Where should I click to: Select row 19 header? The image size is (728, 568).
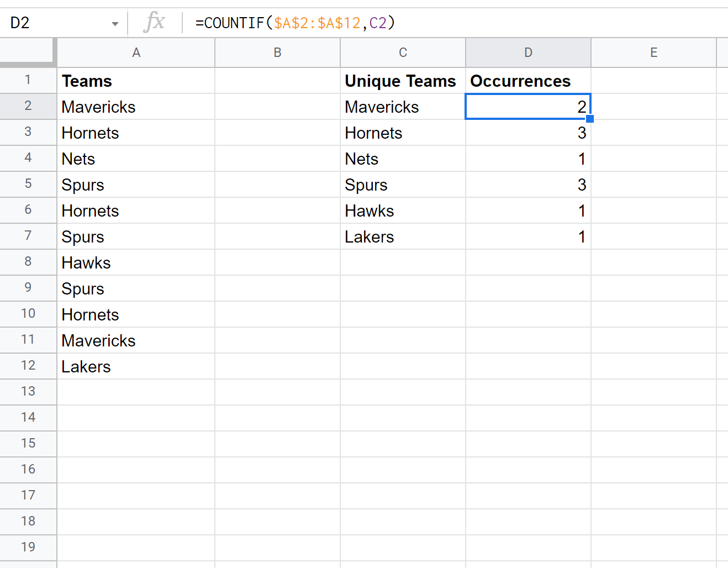click(28, 548)
